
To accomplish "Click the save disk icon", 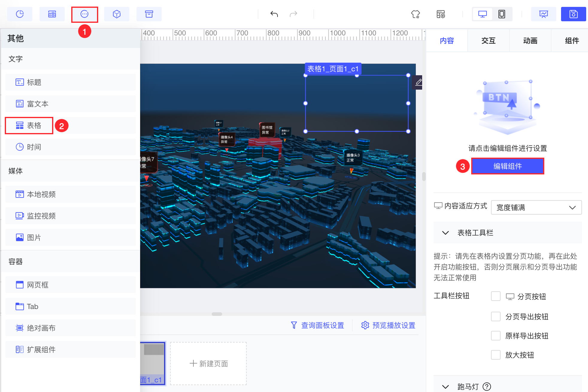I will [x=573, y=14].
